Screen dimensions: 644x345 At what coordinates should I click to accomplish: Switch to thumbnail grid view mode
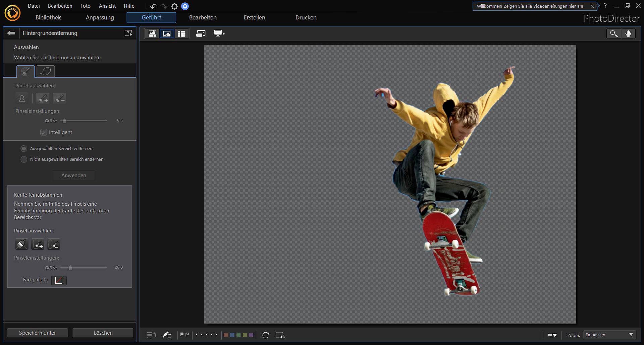coord(181,33)
